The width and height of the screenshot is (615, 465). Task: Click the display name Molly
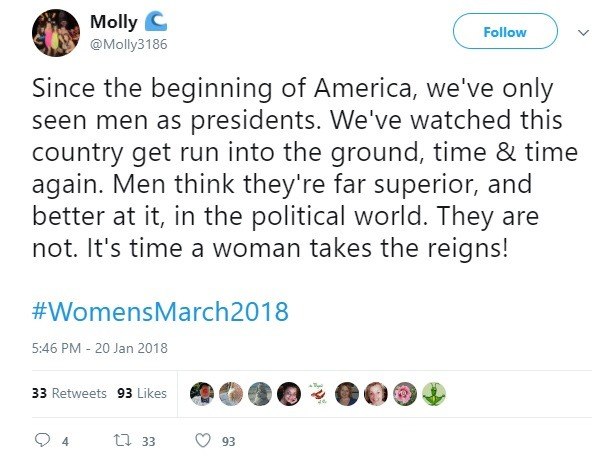click(113, 21)
